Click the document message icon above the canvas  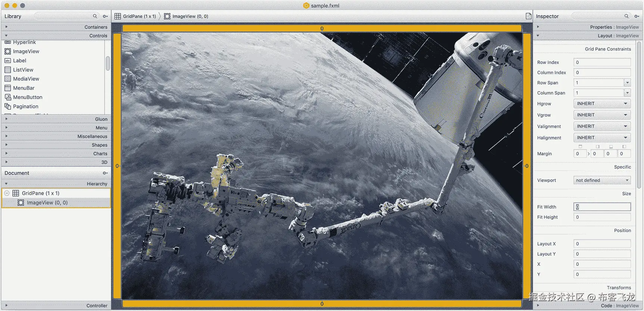[x=528, y=16]
